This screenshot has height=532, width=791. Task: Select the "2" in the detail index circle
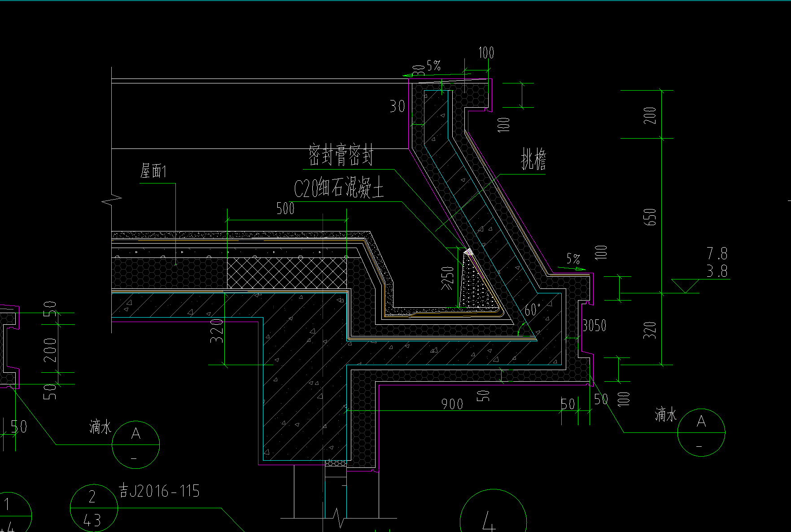tap(92, 497)
